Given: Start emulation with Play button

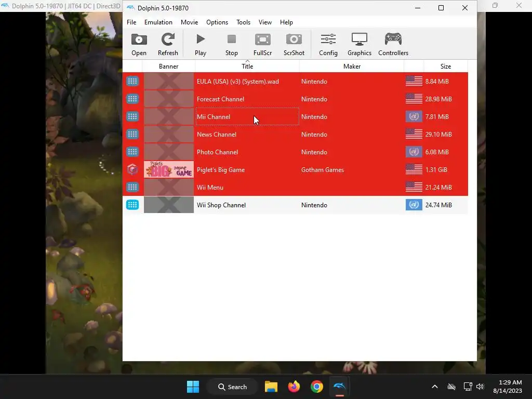Looking at the screenshot, I should tap(200, 45).
